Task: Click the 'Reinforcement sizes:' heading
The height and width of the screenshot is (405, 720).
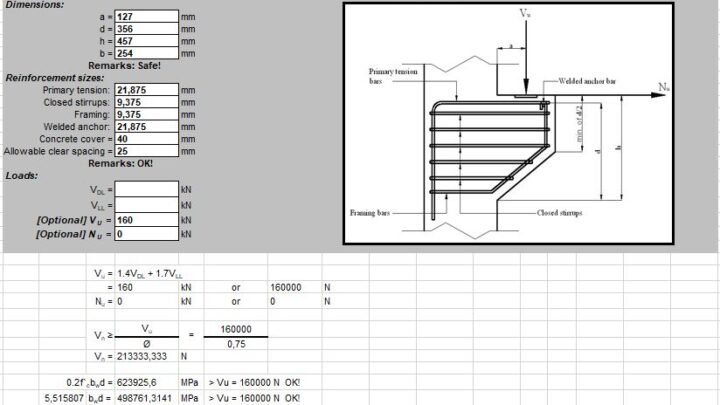Action: (55, 78)
